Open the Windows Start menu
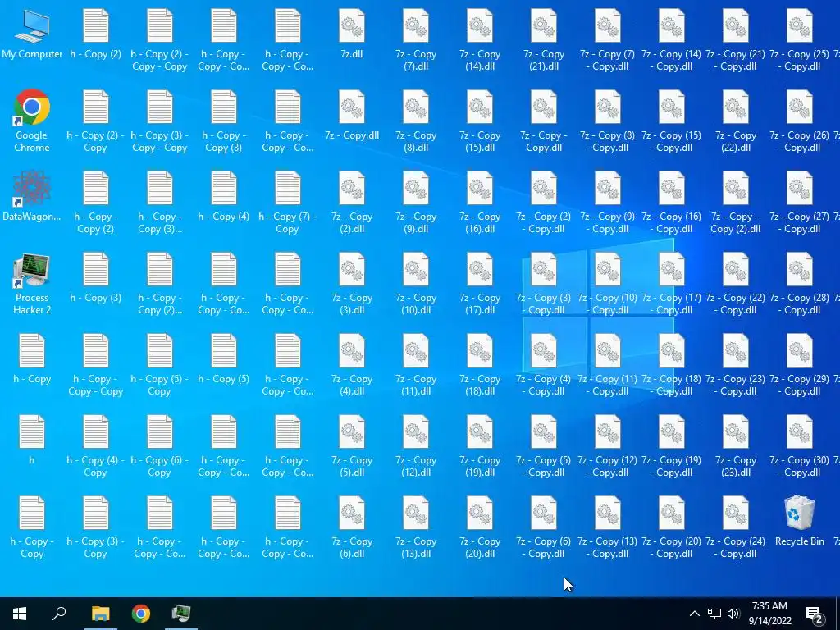 point(20,614)
